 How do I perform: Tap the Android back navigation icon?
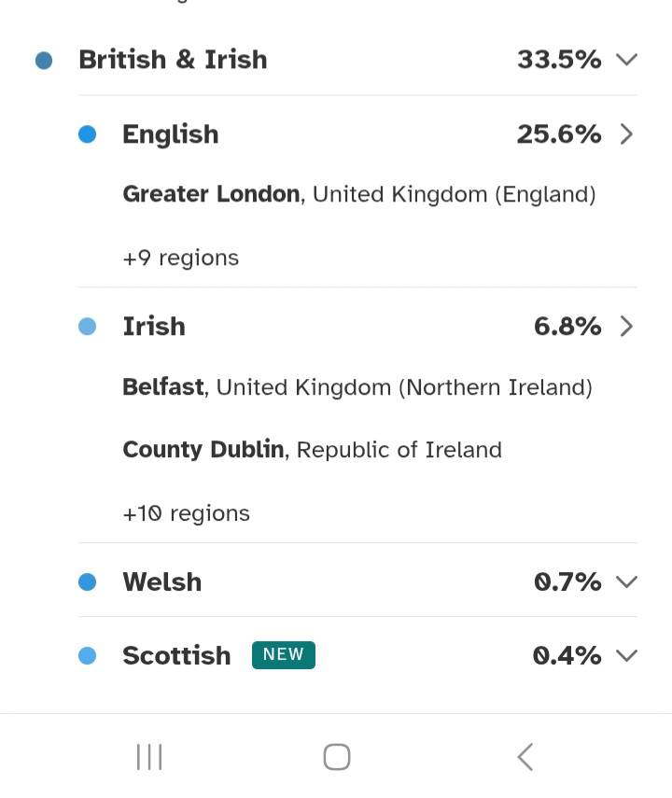click(525, 757)
